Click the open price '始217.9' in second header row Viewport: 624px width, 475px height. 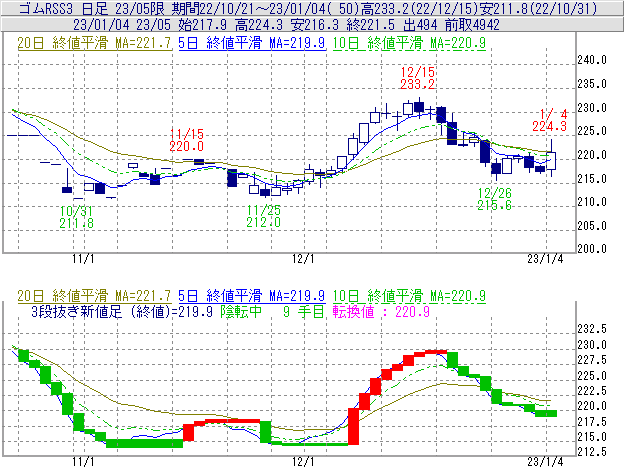tap(203, 25)
